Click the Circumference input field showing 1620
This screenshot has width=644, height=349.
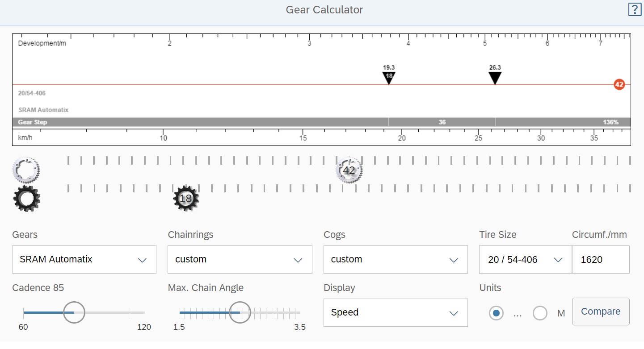[x=600, y=259]
